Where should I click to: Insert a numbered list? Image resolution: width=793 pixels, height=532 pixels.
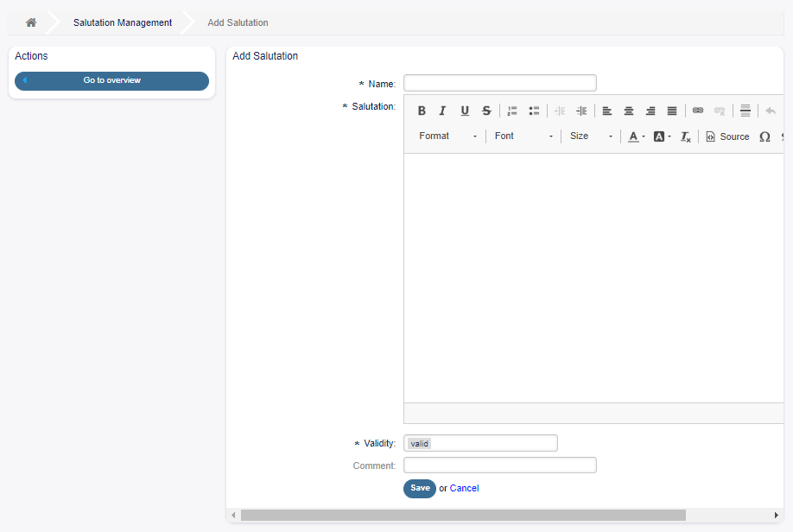point(511,111)
